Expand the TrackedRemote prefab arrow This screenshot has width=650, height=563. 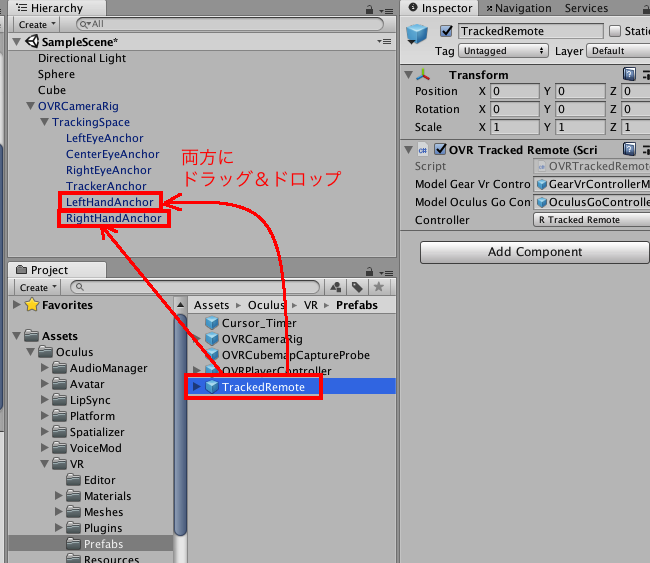197,386
